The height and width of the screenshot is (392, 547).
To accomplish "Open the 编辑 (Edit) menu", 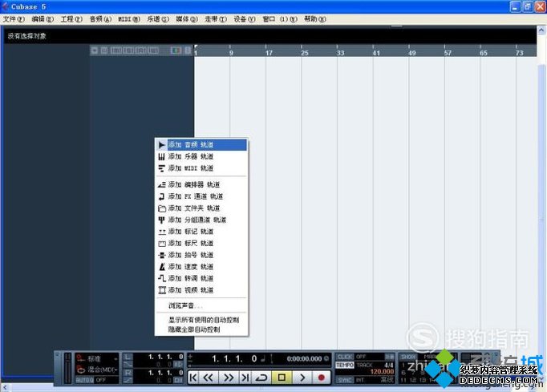I will (43, 19).
